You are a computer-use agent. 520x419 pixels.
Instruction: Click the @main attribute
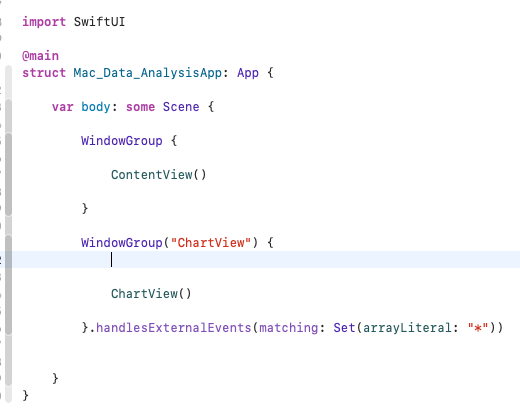[40, 56]
